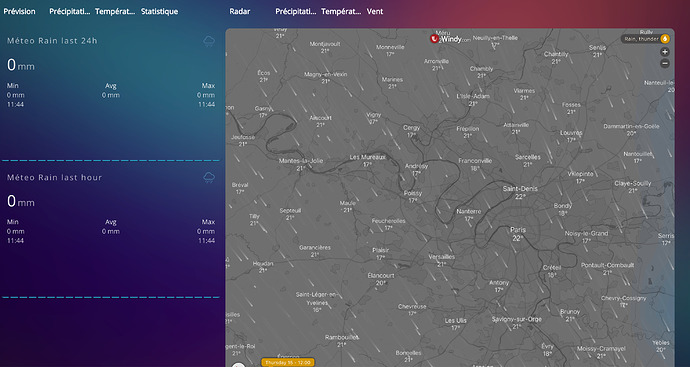Click the Thursday 12:00 timeline marker

(x=288, y=363)
